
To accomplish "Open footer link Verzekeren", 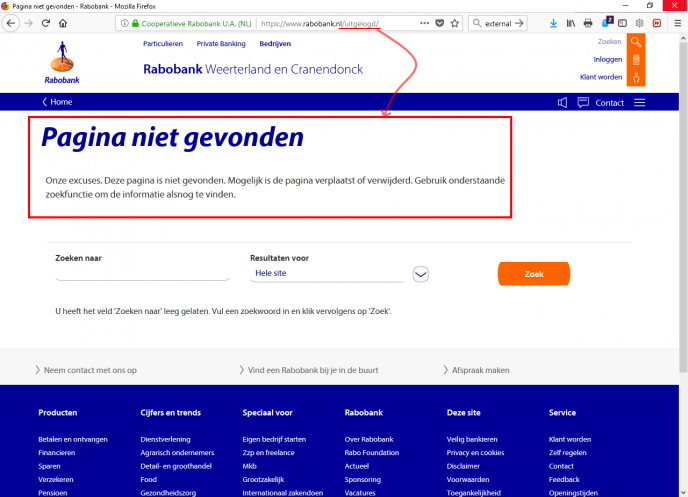I will [x=56, y=480].
